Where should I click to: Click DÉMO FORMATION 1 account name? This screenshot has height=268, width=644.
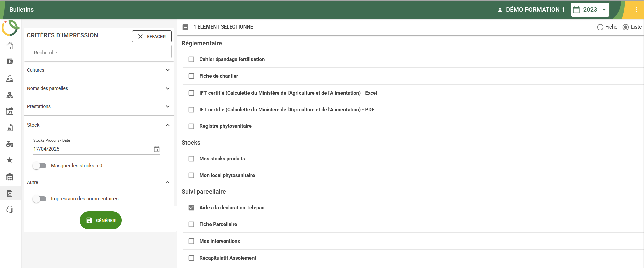click(535, 10)
